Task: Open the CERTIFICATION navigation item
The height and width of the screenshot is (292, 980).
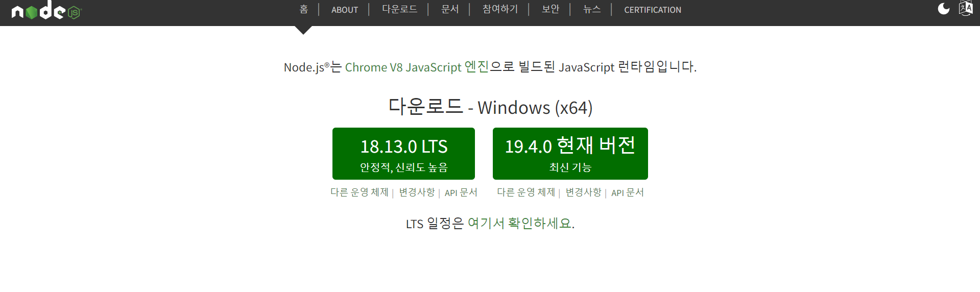Action: [x=653, y=10]
